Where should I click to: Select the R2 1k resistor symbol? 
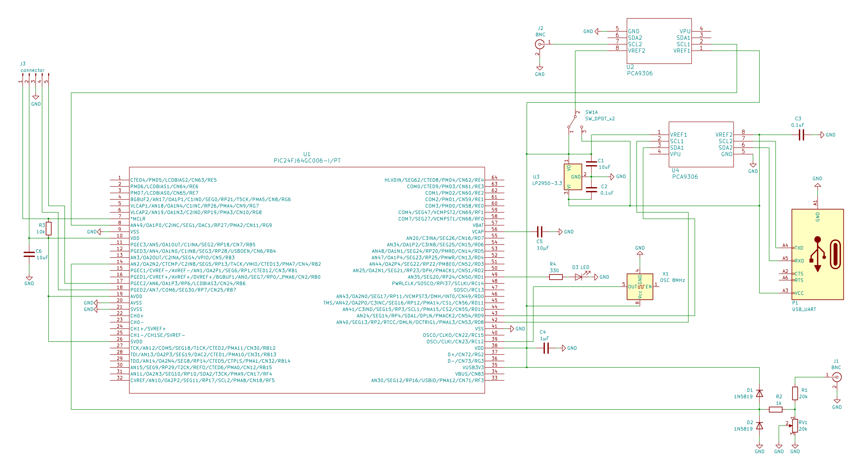[775, 409]
